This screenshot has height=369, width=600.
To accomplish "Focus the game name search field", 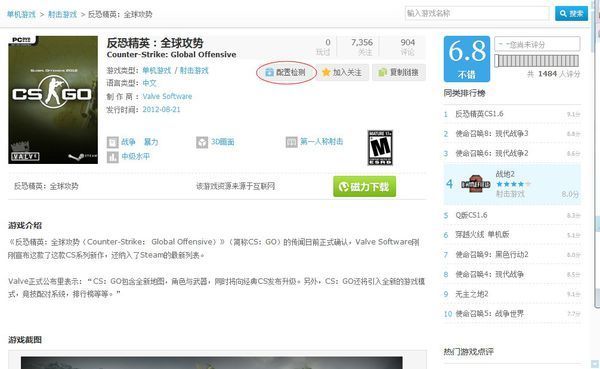I will [477, 13].
